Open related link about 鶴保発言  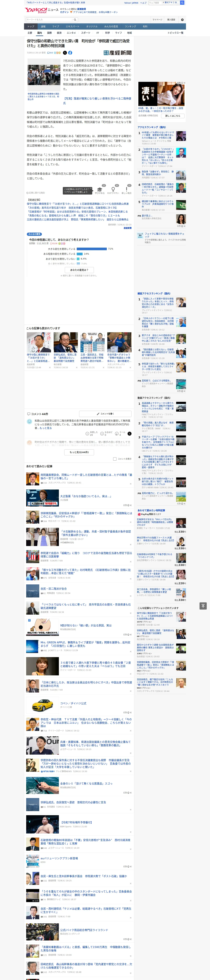pos(78,204)
